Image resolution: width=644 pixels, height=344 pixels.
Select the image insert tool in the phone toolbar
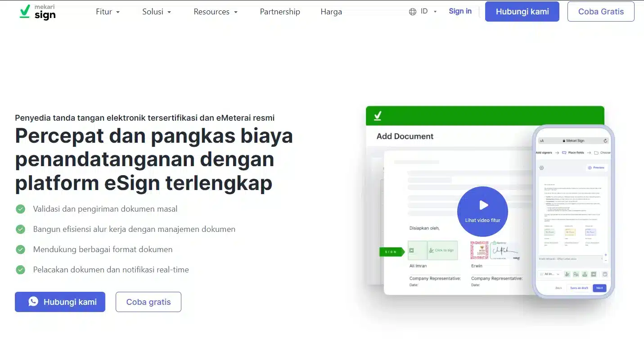click(594, 274)
